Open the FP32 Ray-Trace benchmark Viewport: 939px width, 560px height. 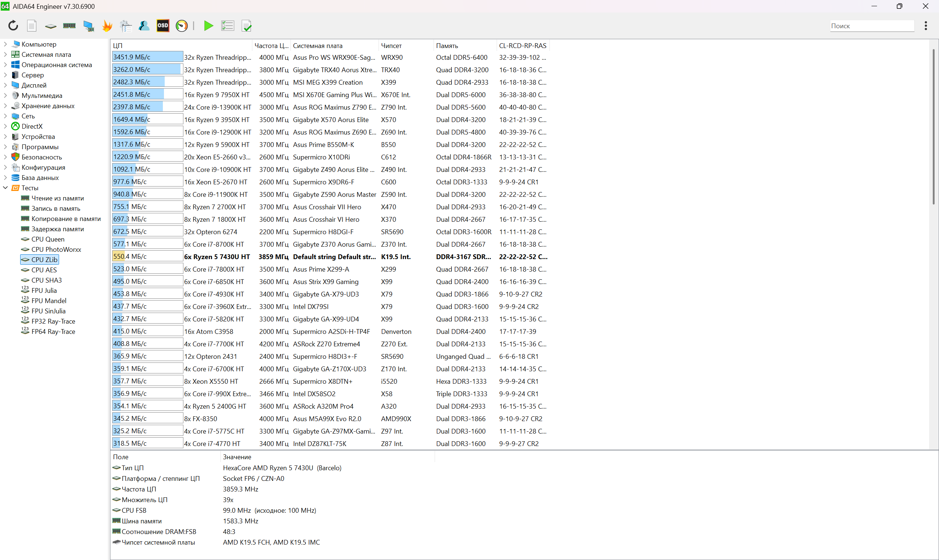[53, 321]
